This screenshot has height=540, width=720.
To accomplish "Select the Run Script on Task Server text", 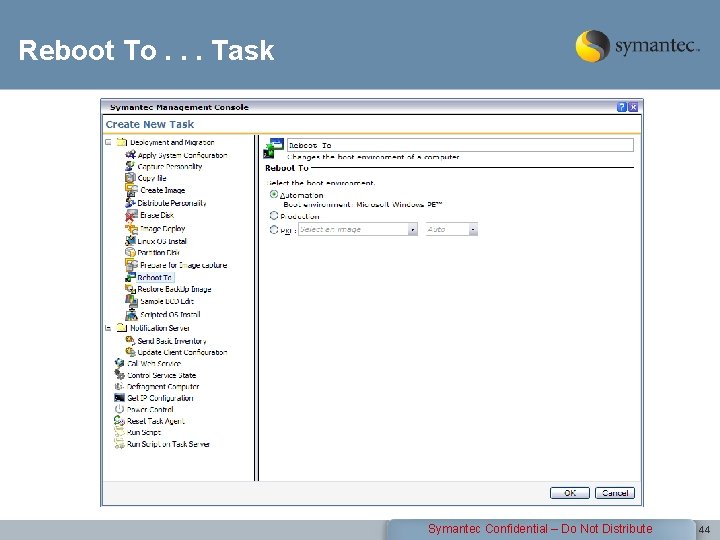I will click(168, 444).
